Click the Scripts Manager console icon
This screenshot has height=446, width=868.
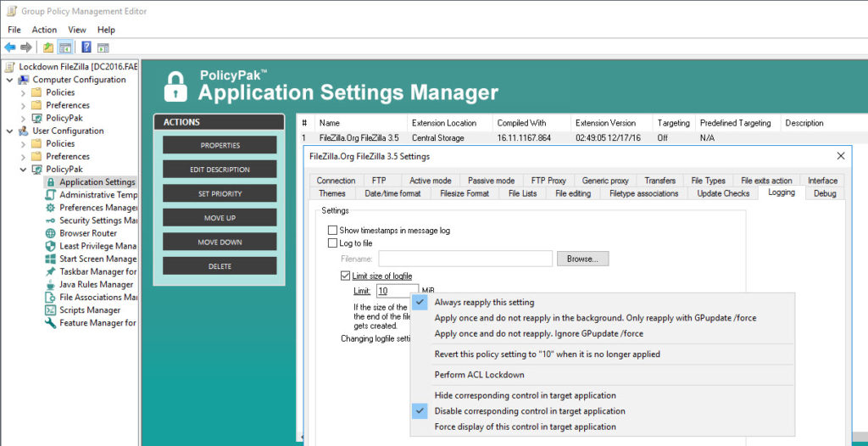[50, 309]
